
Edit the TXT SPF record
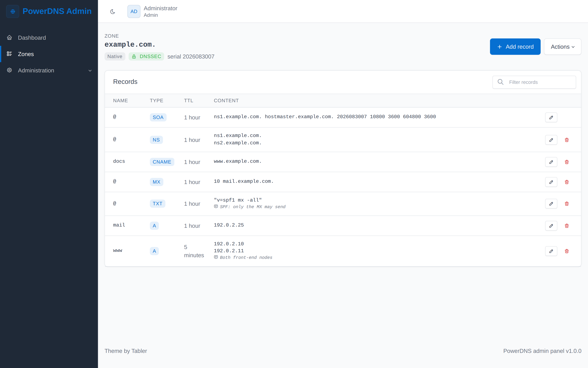551,204
